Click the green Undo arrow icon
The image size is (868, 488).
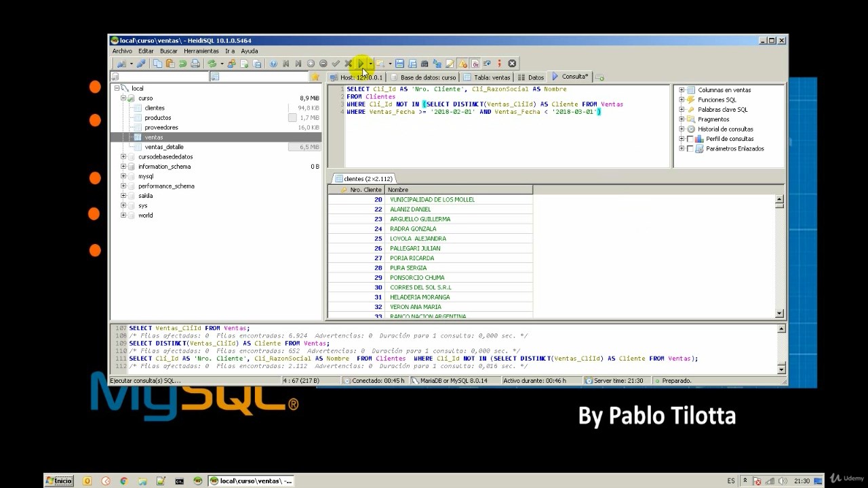[x=182, y=64]
